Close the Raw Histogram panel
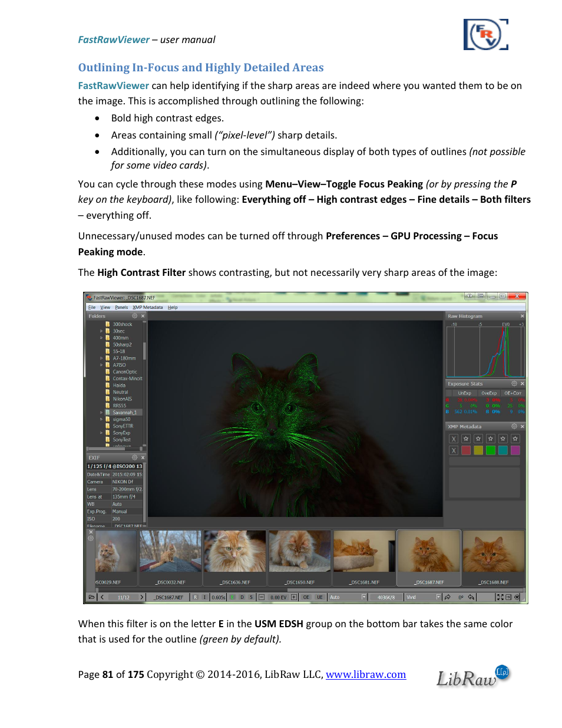The height and width of the screenshot is (728, 562). click(x=522, y=316)
